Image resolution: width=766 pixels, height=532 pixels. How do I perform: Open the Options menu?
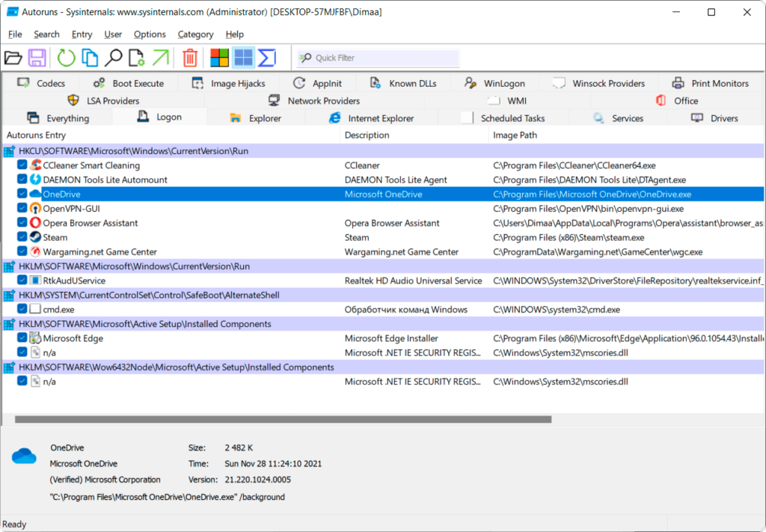(x=150, y=34)
